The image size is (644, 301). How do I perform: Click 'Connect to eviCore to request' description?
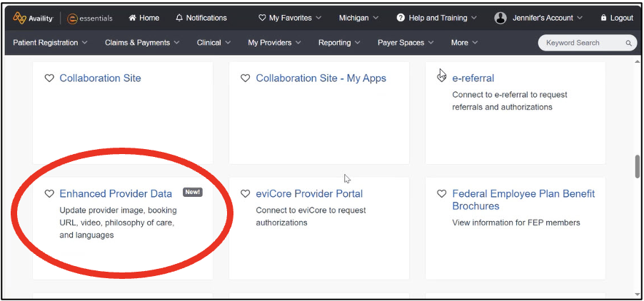(x=311, y=210)
